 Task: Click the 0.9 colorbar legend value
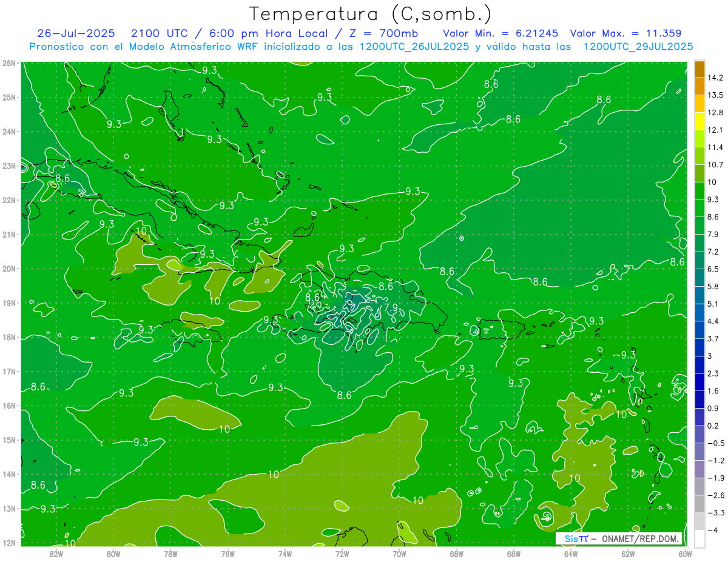713,408
